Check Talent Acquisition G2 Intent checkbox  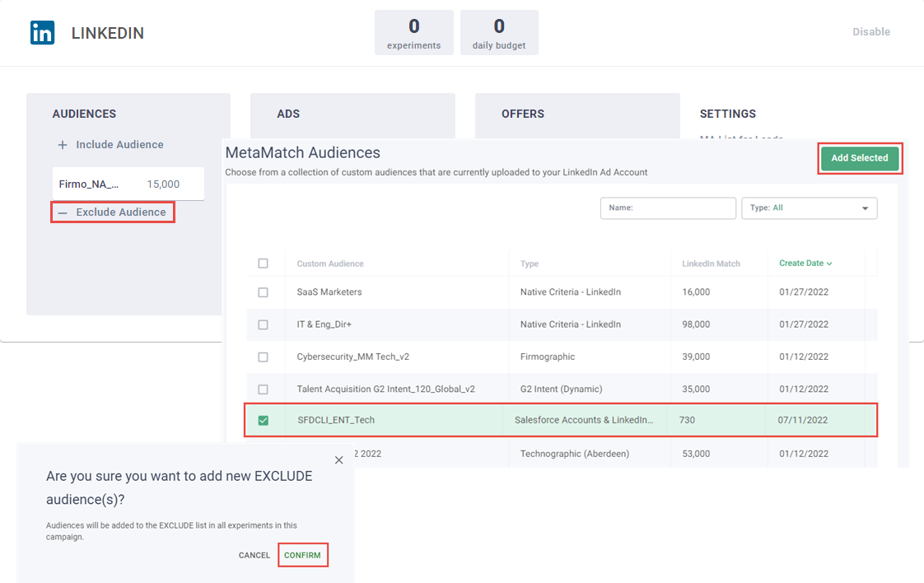[264, 389]
